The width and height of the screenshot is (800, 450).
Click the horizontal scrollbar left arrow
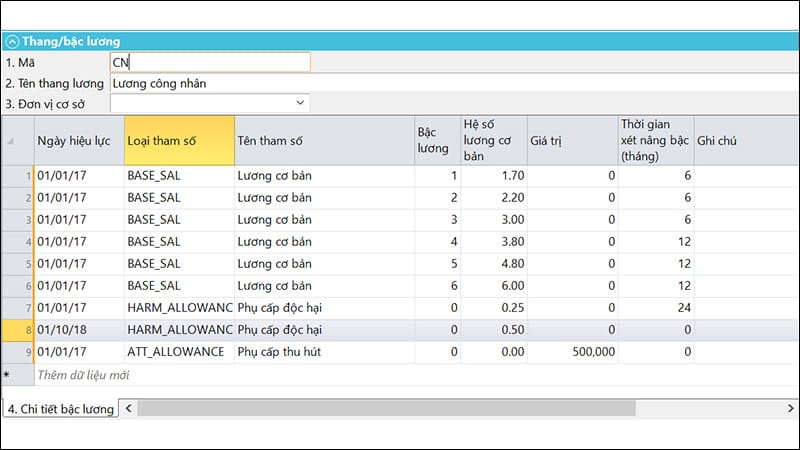[x=129, y=408]
